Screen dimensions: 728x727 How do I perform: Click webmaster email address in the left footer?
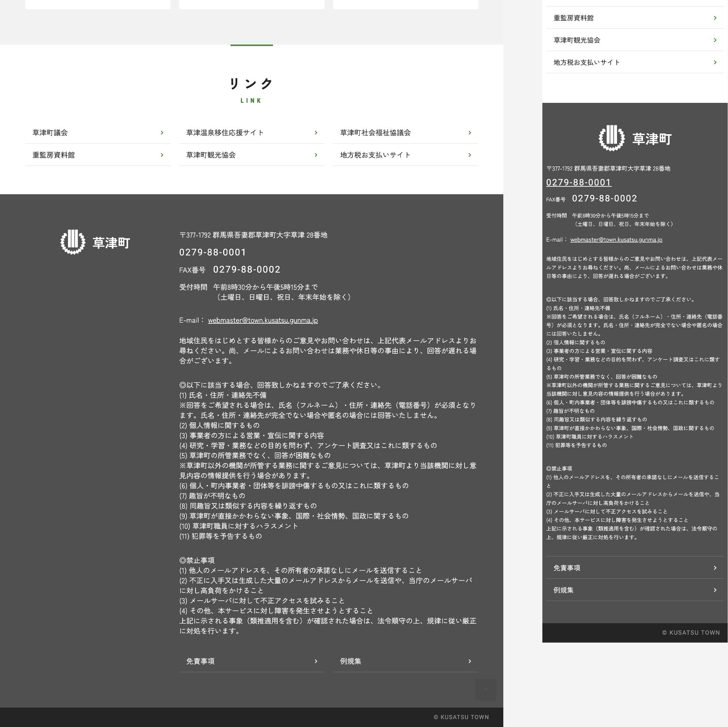263,320
